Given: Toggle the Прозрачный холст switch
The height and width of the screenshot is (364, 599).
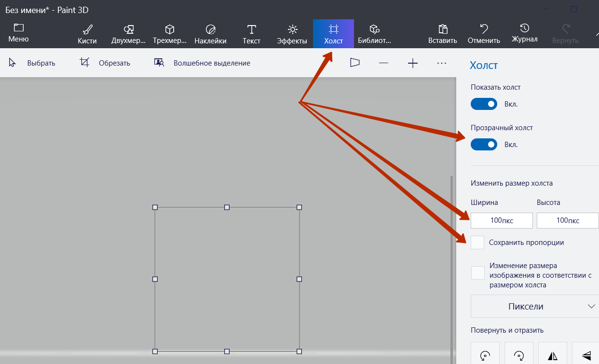Looking at the screenshot, I should pyautogui.click(x=484, y=144).
